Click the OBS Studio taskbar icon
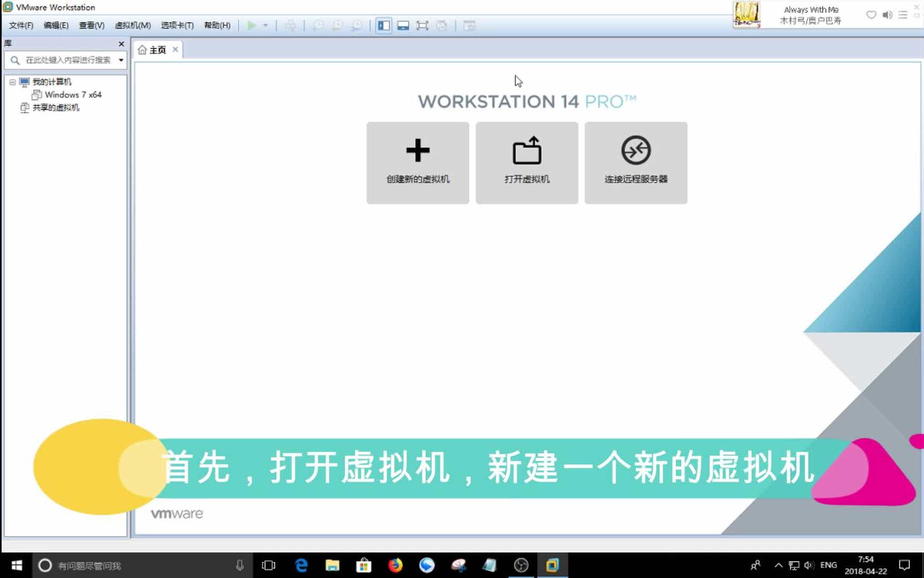This screenshot has height=578, width=924. point(521,565)
